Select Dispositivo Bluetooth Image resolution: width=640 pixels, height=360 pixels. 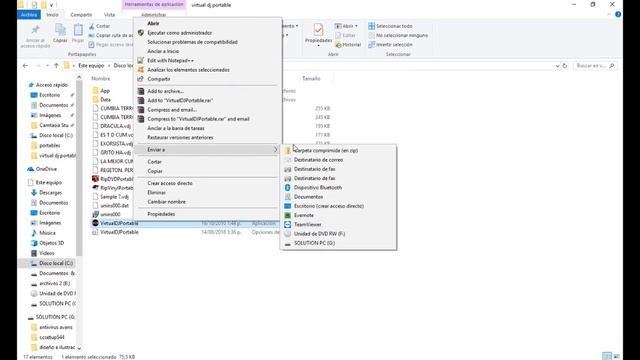[x=318, y=188]
